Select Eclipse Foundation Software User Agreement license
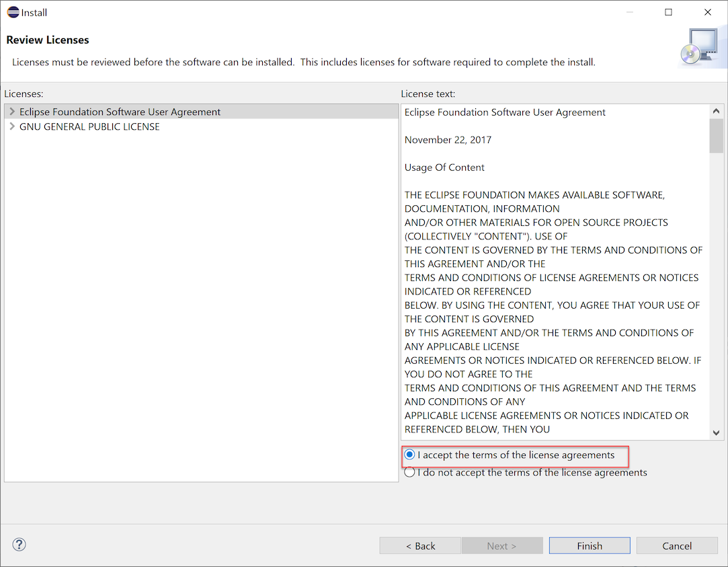 (120, 112)
